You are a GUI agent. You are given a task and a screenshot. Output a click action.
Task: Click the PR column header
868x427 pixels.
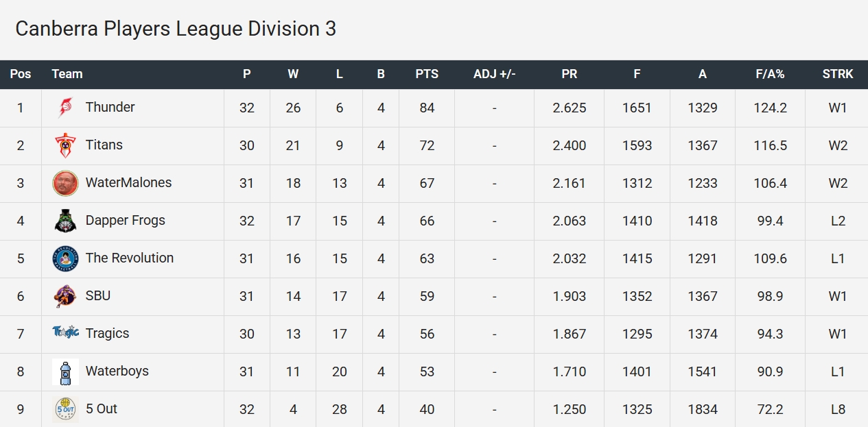coord(569,74)
